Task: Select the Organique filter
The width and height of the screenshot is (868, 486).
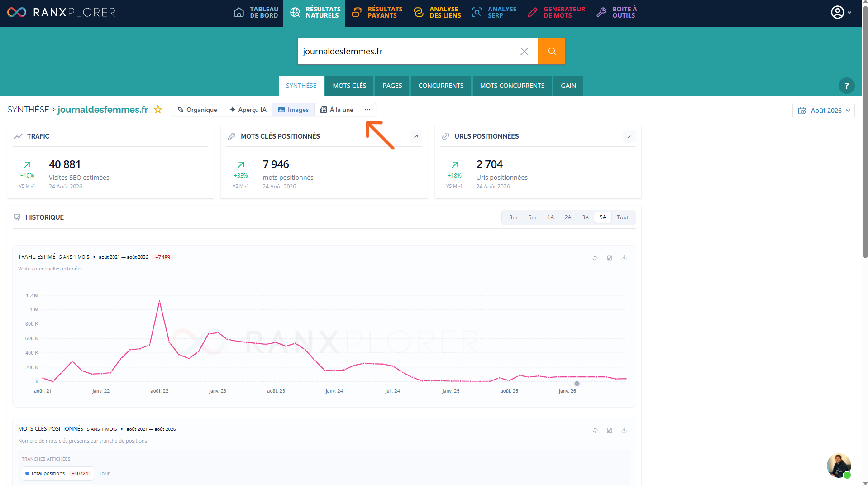Action: click(x=197, y=110)
